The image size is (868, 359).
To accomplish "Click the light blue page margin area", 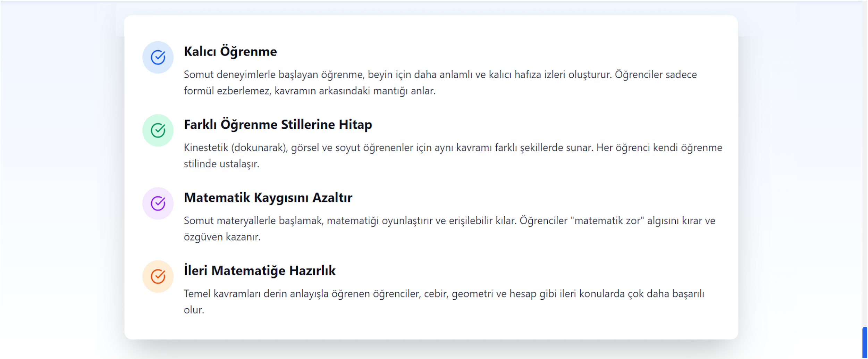I will pos(52,174).
